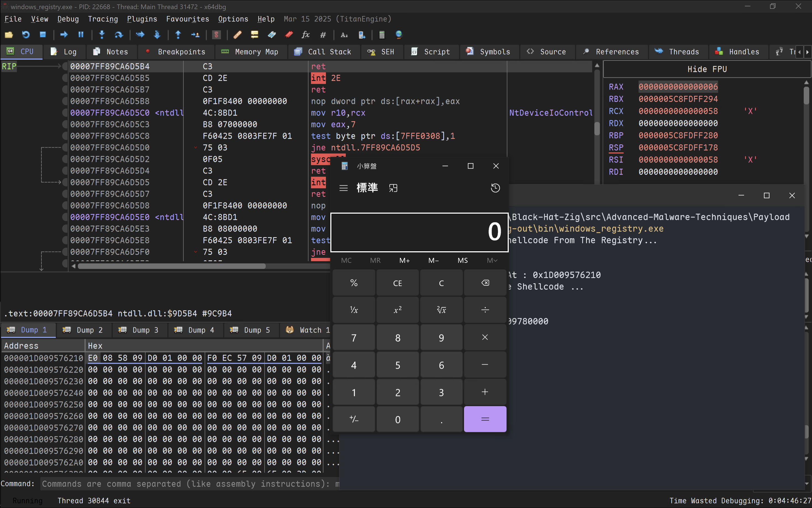Image resolution: width=812 pixels, height=508 pixels.
Task: Click the check for updates globe icon
Action: coord(399,35)
